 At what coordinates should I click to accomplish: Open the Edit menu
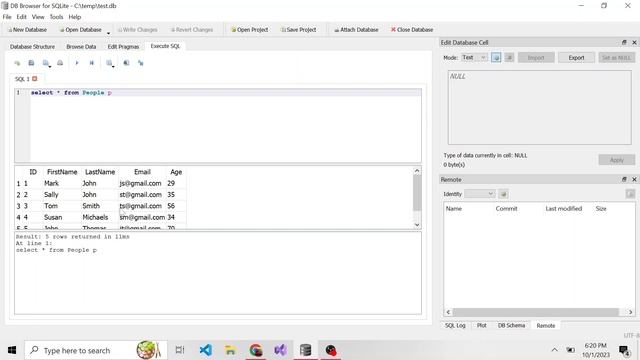click(x=21, y=17)
